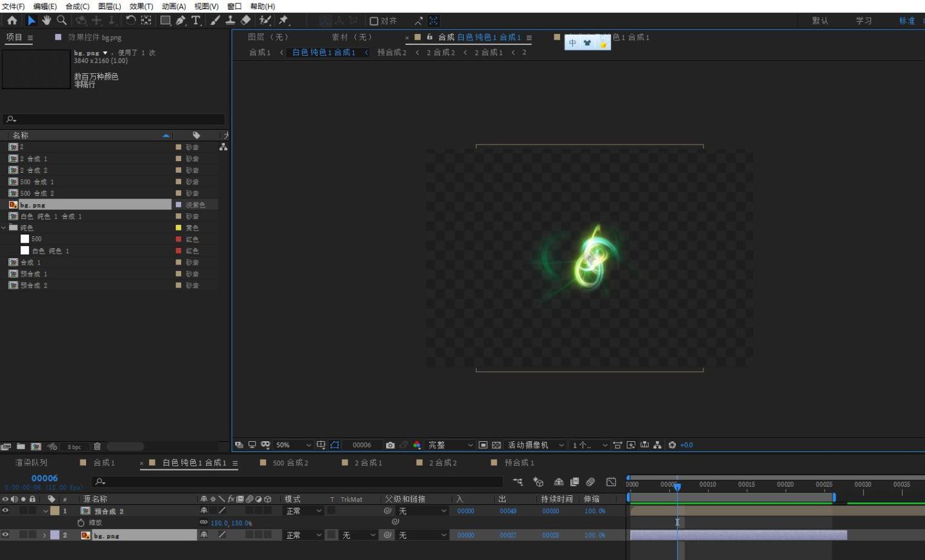Select the Brush tool
The height and width of the screenshot is (560, 925).
pos(215,21)
